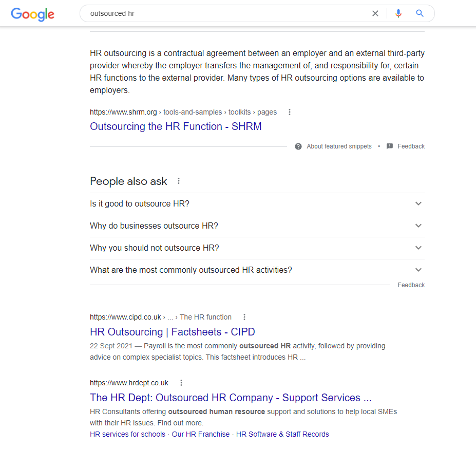The image size is (476, 449).
Task: Open three-dot menu next to People also ask
Action: 179,181
